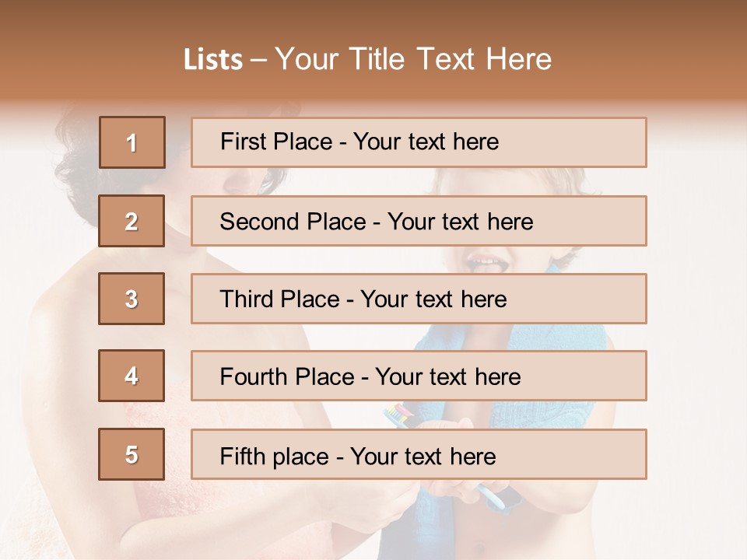Select the First Place text bar
This screenshot has height=560, width=747.
(419, 142)
